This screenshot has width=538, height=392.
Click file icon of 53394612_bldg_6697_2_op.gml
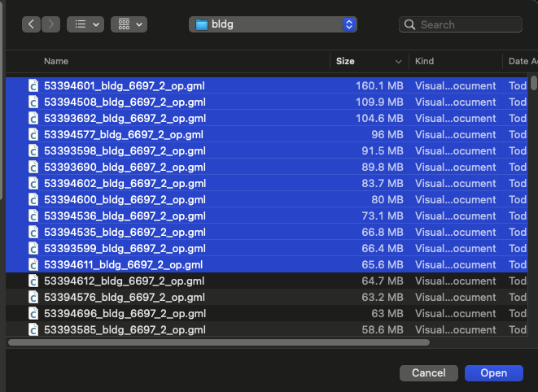point(33,281)
